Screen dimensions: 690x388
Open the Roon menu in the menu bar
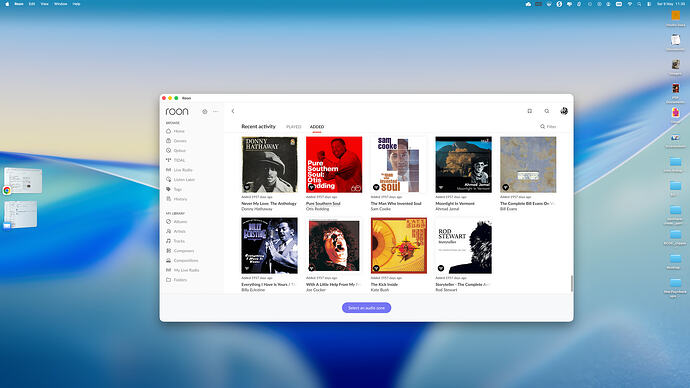click(19, 4)
